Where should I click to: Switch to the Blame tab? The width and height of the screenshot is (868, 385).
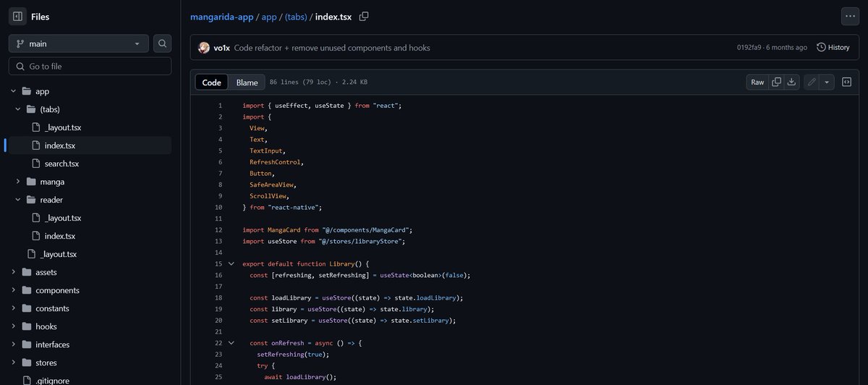[x=247, y=82]
